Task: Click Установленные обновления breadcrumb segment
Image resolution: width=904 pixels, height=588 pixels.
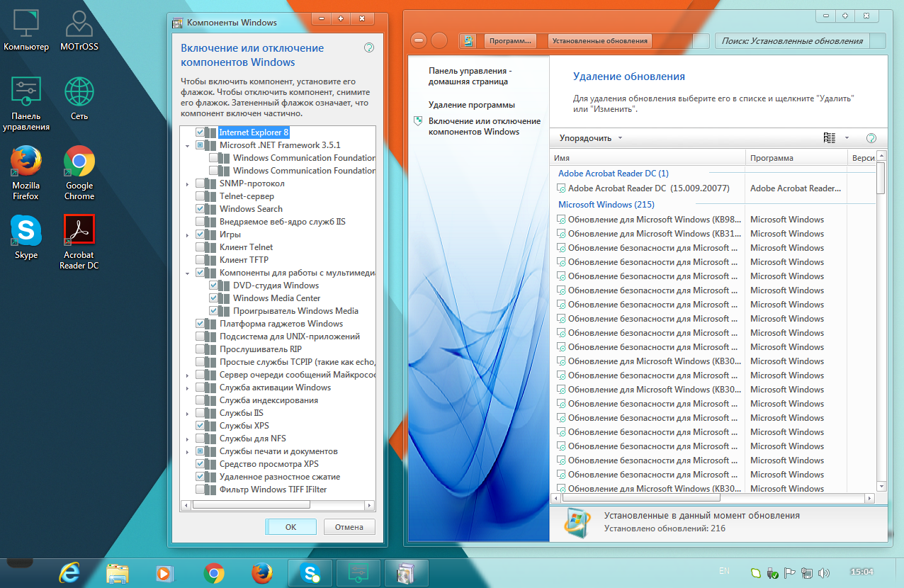Action: tap(599, 41)
